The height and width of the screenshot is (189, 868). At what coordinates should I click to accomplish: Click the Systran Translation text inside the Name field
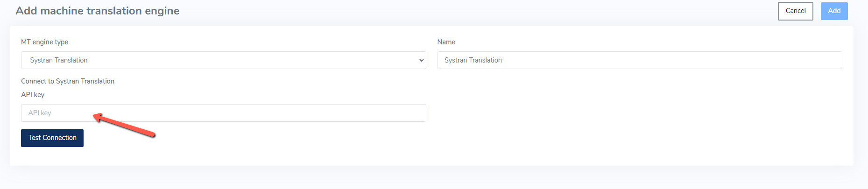point(473,60)
